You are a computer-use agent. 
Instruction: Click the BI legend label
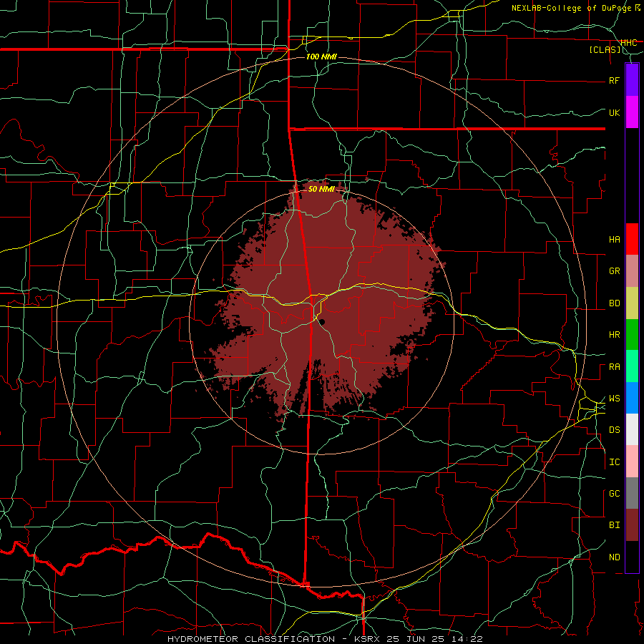(614, 525)
